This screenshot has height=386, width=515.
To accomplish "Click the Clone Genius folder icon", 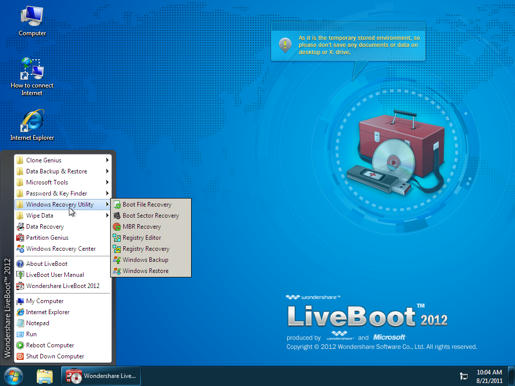I will (x=20, y=160).
